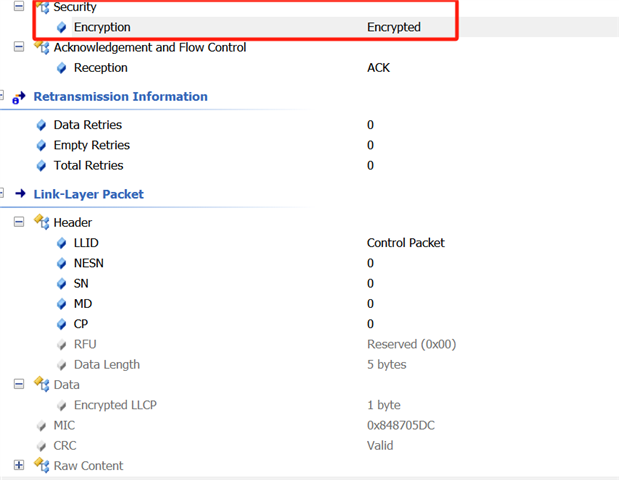Select the Retransmission Information heading
Screen dimensions: 619x480
tap(120, 97)
